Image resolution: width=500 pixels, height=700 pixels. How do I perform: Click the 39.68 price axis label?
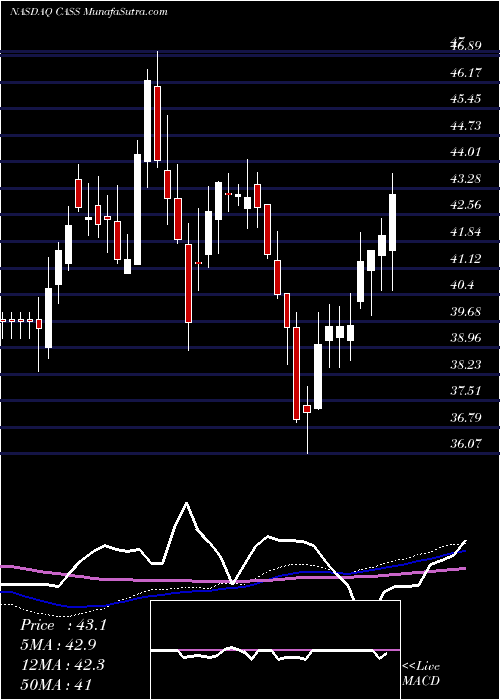[467, 311]
